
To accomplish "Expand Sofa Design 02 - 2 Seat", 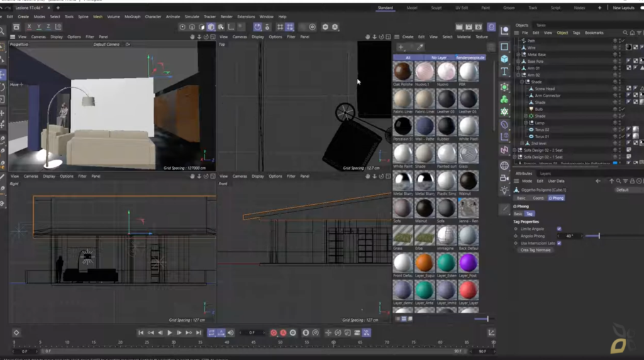I will tap(514, 150).
